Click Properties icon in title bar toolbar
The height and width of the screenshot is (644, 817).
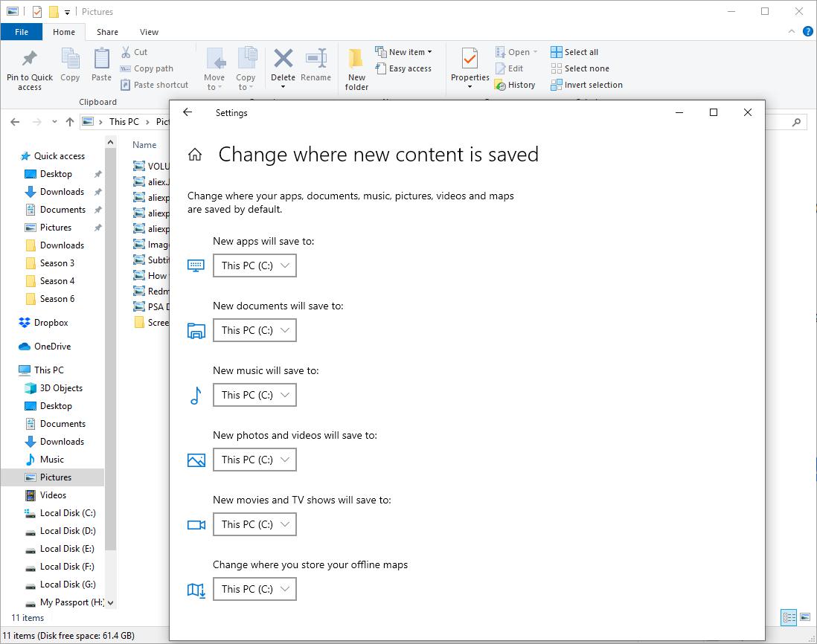pos(37,11)
